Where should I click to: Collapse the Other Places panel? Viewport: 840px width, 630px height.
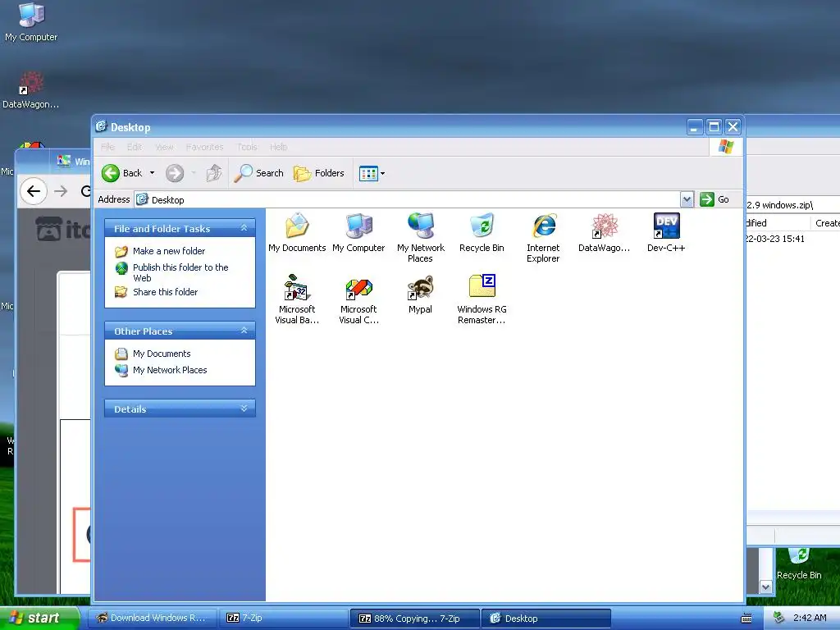pos(244,331)
